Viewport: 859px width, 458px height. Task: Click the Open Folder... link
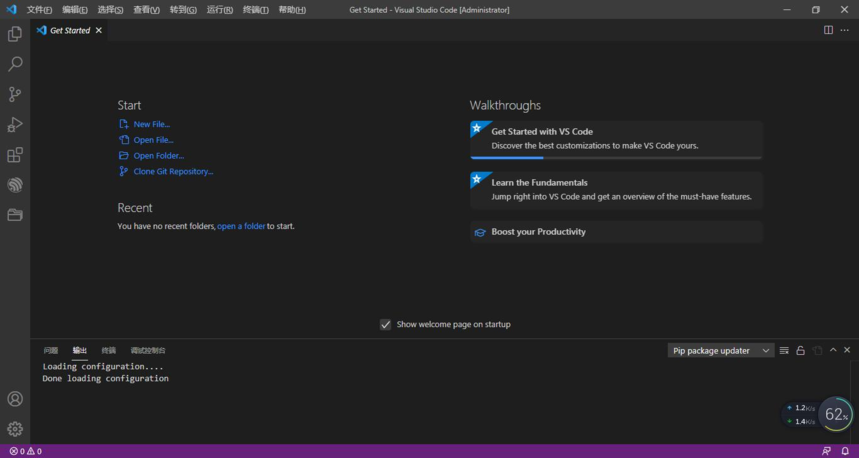tap(159, 156)
